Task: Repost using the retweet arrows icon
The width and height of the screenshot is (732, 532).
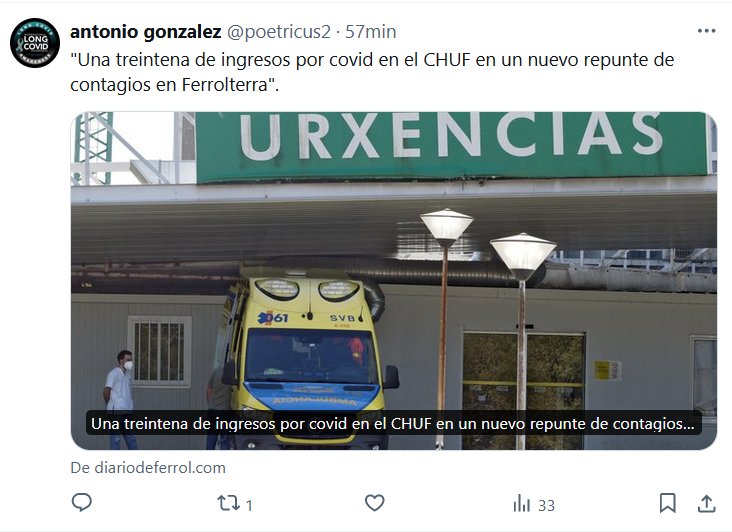Action: tap(228, 503)
